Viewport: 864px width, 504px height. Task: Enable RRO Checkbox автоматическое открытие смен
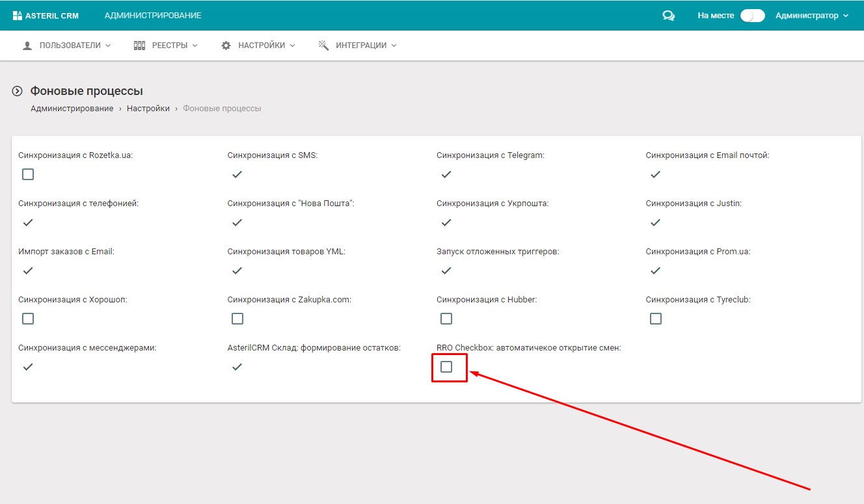[x=446, y=367]
